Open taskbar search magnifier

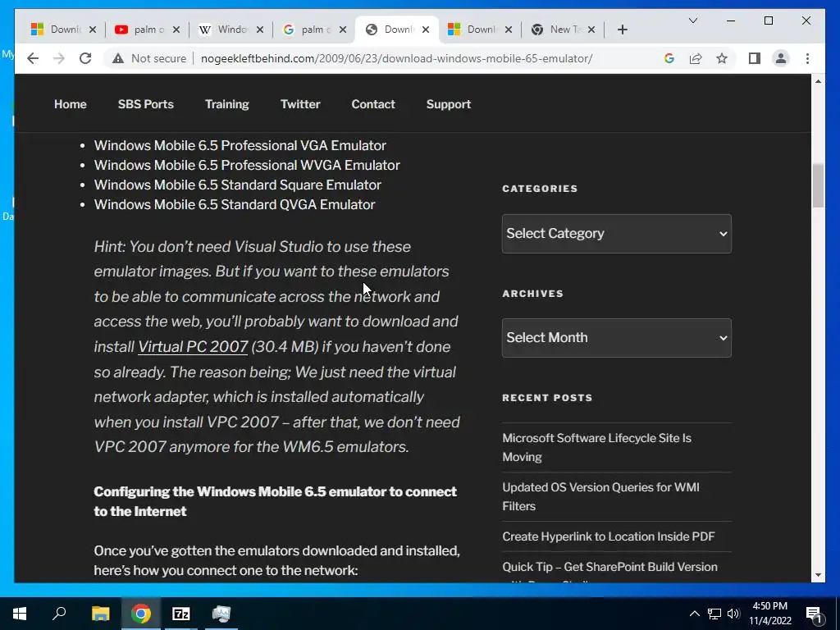[x=59, y=614]
